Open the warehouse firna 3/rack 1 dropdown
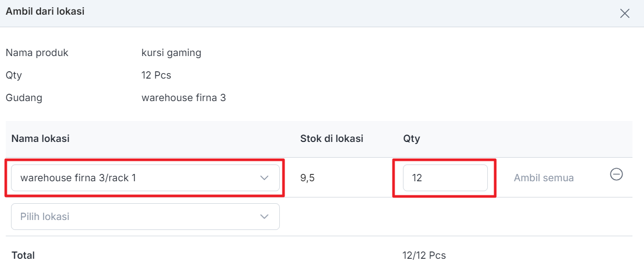 (145, 178)
